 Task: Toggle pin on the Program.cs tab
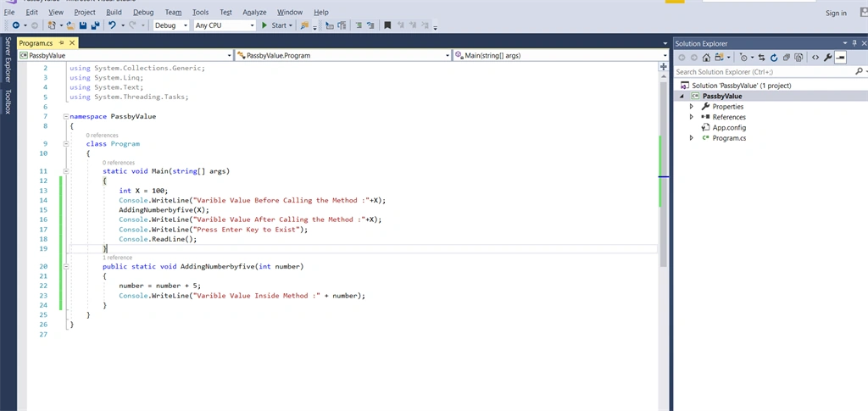(x=61, y=42)
